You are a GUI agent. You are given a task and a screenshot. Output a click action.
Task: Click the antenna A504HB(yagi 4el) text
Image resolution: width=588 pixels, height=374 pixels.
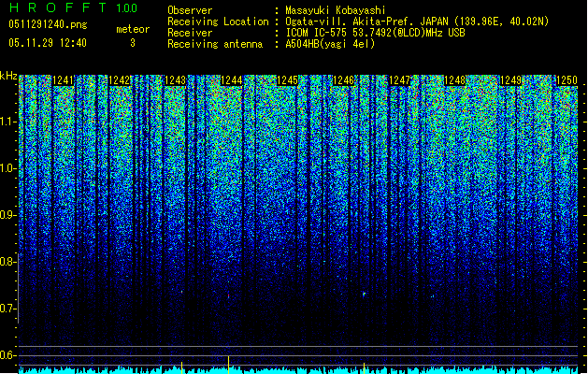(x=330, y=44)
